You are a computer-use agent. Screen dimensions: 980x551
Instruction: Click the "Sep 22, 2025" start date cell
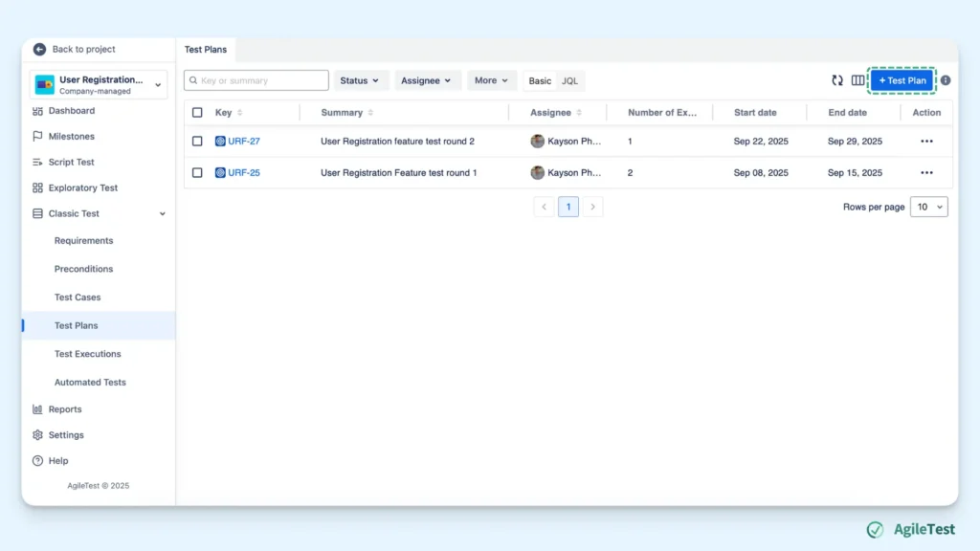pyautogui.click(x=761, y=142)
